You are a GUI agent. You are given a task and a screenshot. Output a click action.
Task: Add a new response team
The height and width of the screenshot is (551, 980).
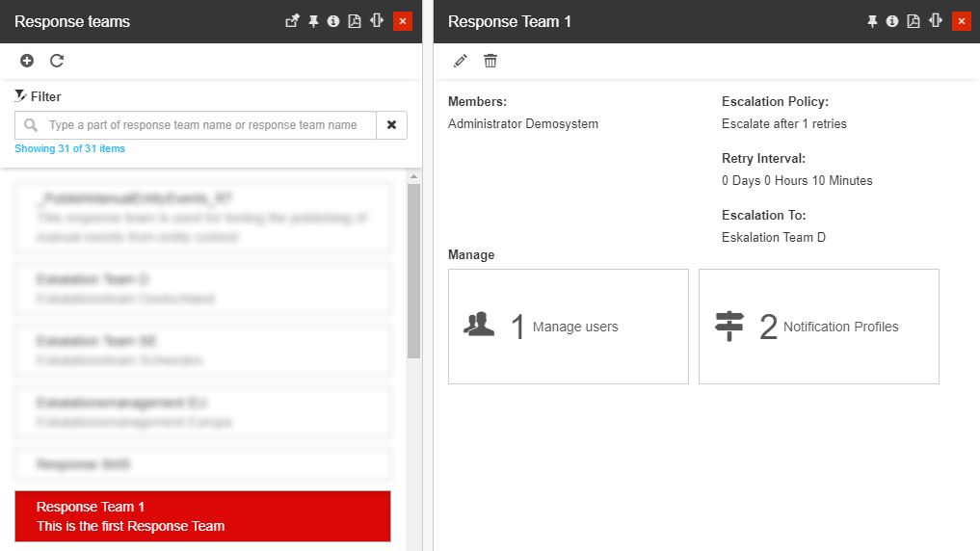coord(27,61)
